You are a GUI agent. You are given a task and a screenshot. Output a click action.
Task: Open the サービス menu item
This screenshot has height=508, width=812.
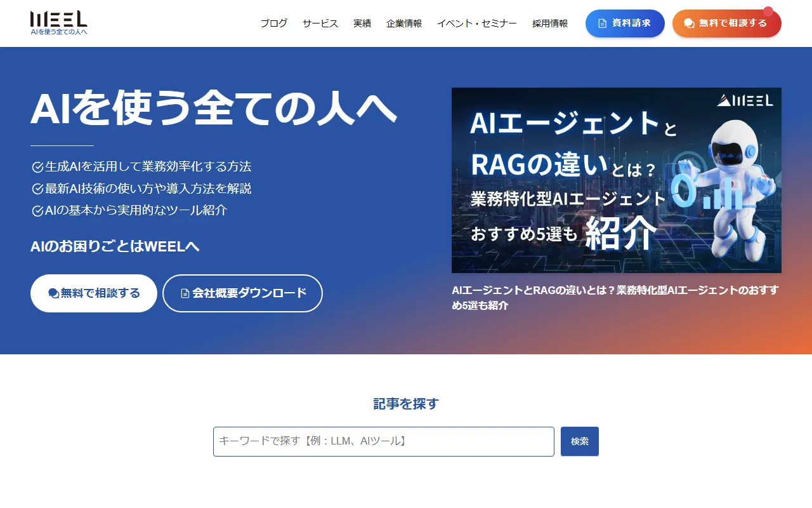pyautogui.click(x=319, y=23)
